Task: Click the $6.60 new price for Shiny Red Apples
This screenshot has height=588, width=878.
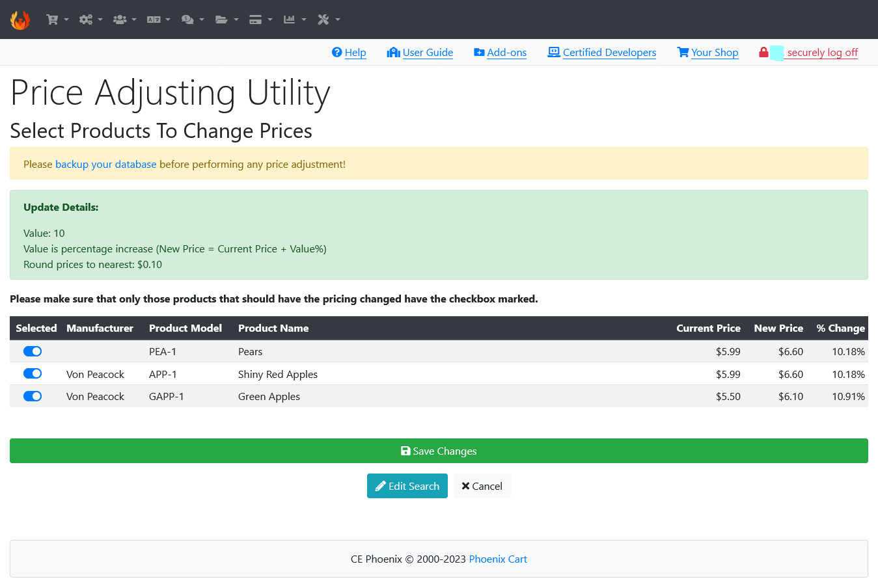Action: 791,375
